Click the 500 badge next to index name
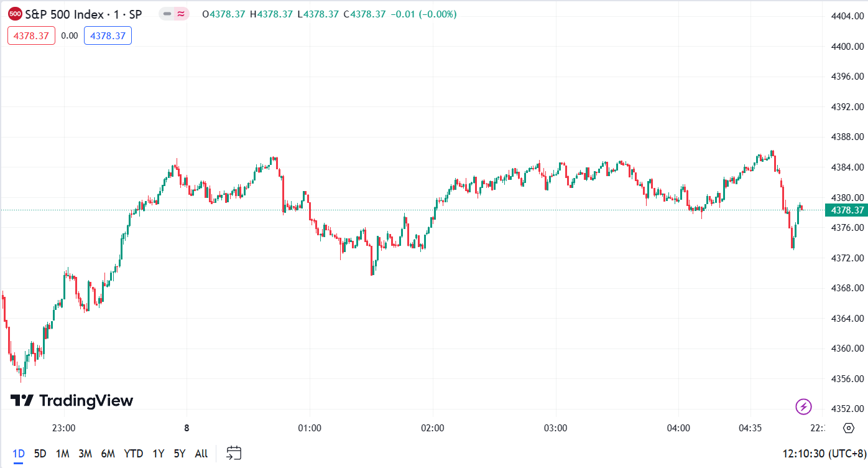This screenshot has width=868, height=468. 14,13
